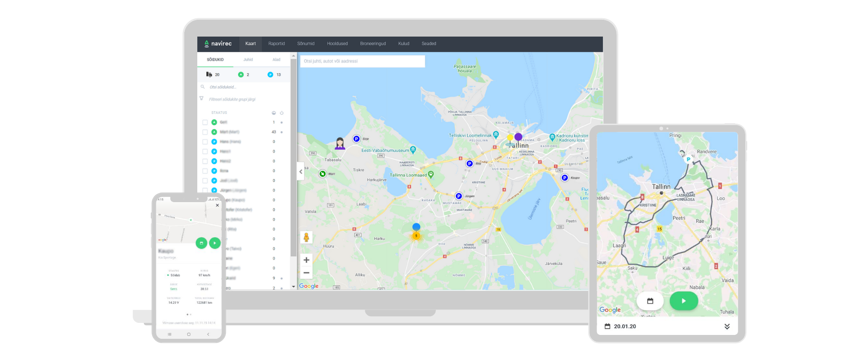Tap the play button on phone screen
The width and height of the screenshot is (868, 359).
215,243
